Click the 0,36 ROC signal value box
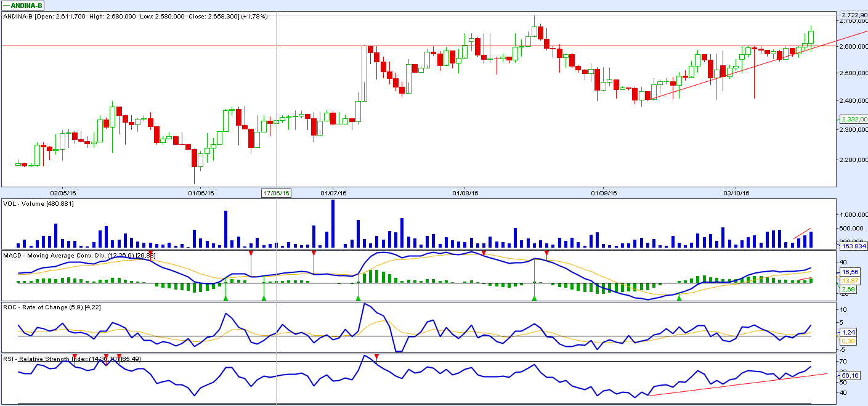Screen dimensions: 868x406 (847, 341)
